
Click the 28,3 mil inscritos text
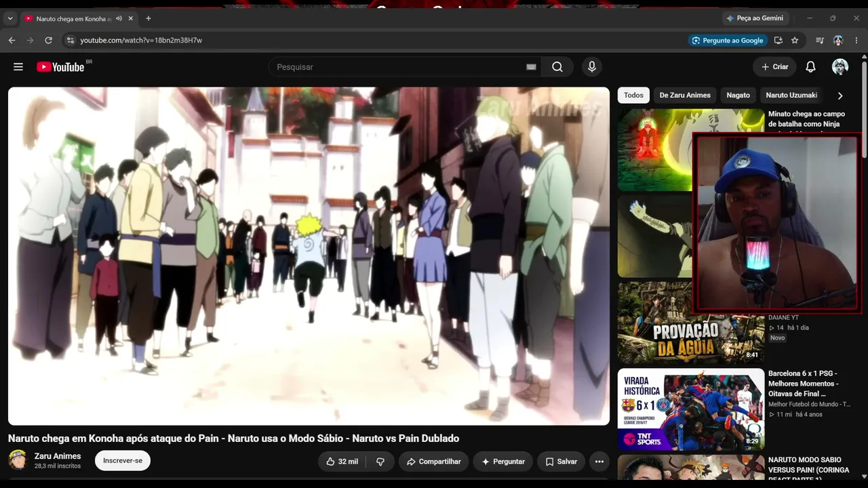click(x=58, y=466)
